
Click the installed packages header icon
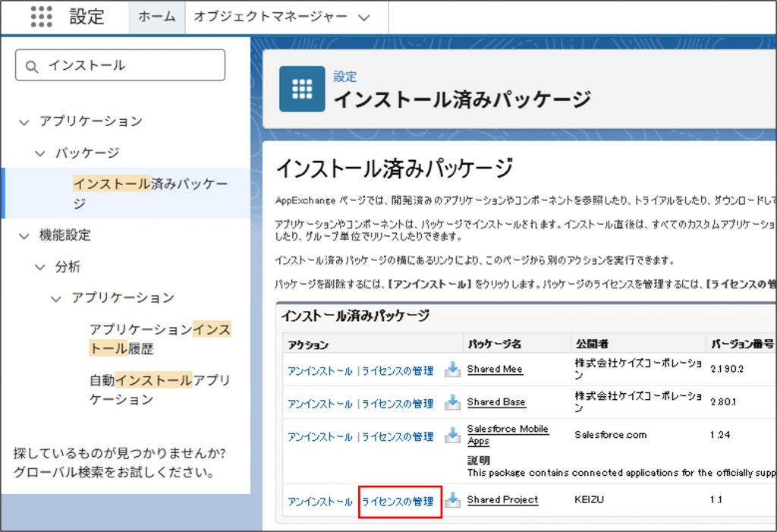[302, 89]
